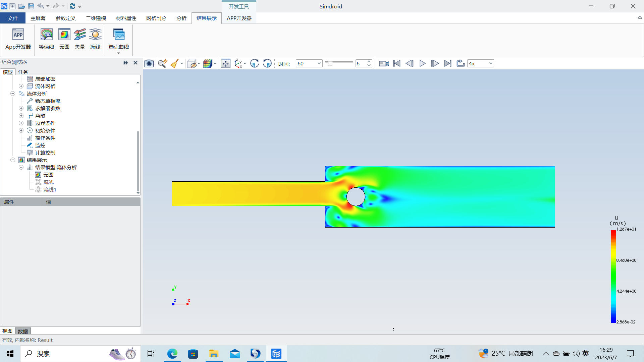The height and width of the screenshot is (362, 644).
Task: Switch to the 主屏幕 ribbon tab
Action: pyautogui.click(x=38, y=18)
